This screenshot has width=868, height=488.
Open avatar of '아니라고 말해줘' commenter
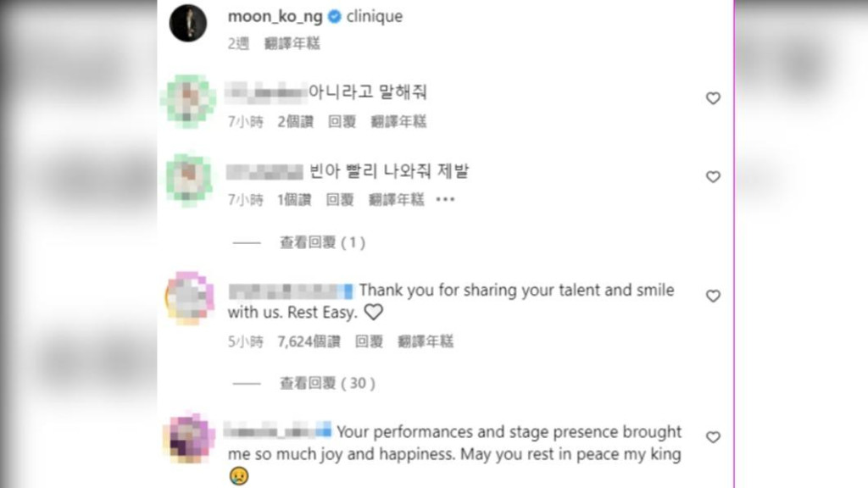pos(188,100)
